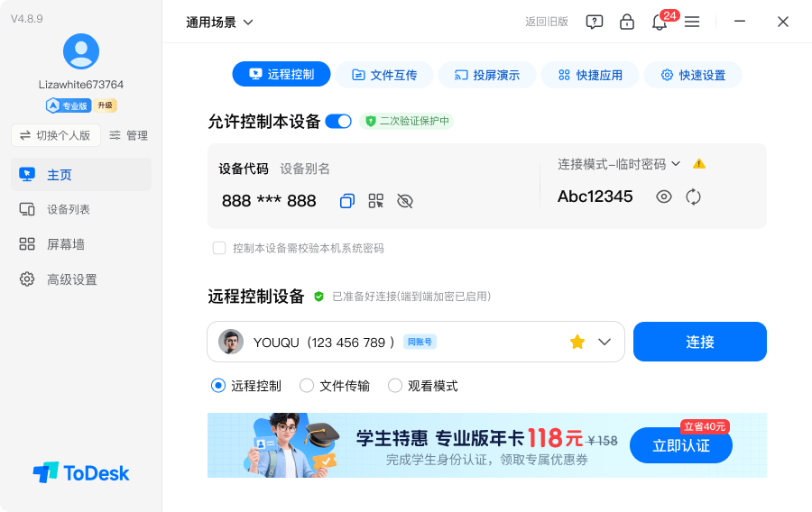
Task: Click 切换个人版 button
Action: (56, 135)
